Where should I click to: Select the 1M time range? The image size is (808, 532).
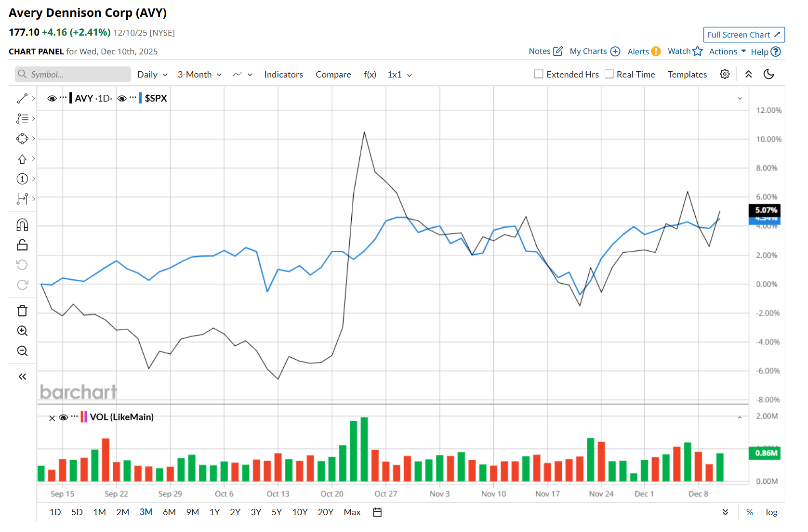point(100,512)
